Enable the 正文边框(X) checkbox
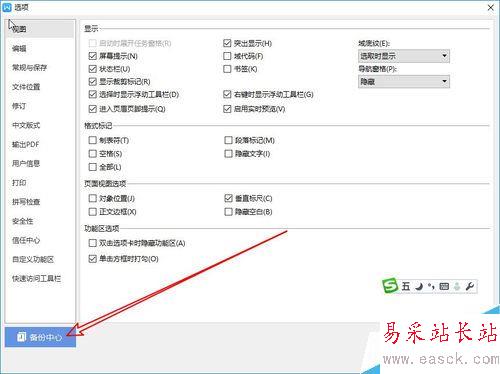This screenshot has height=374, width=500. pyautogui.click(x=93, y=212)
